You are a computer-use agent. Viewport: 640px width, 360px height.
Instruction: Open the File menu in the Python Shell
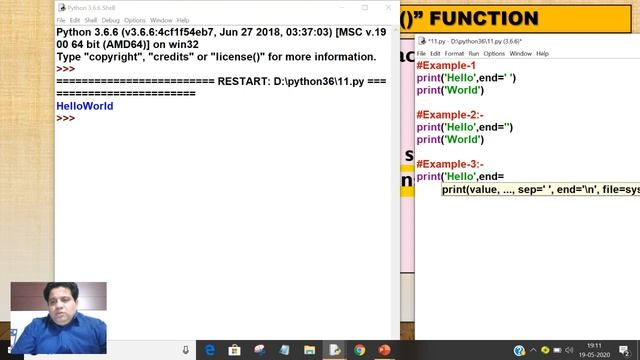61,20
